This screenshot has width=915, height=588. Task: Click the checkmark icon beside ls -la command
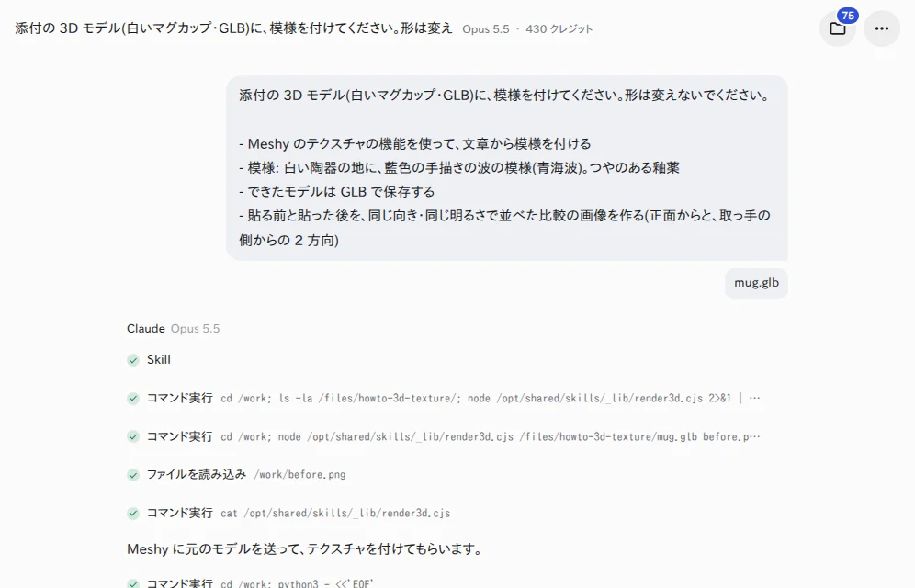tap(133, 399)
